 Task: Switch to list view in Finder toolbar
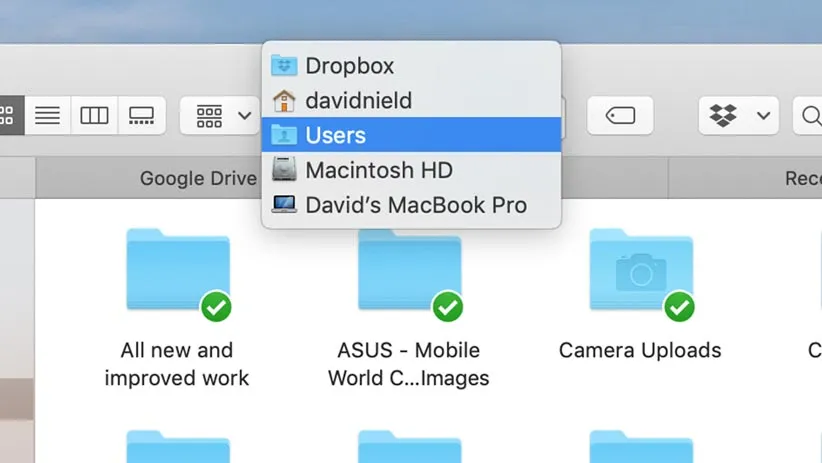[47, 116]
